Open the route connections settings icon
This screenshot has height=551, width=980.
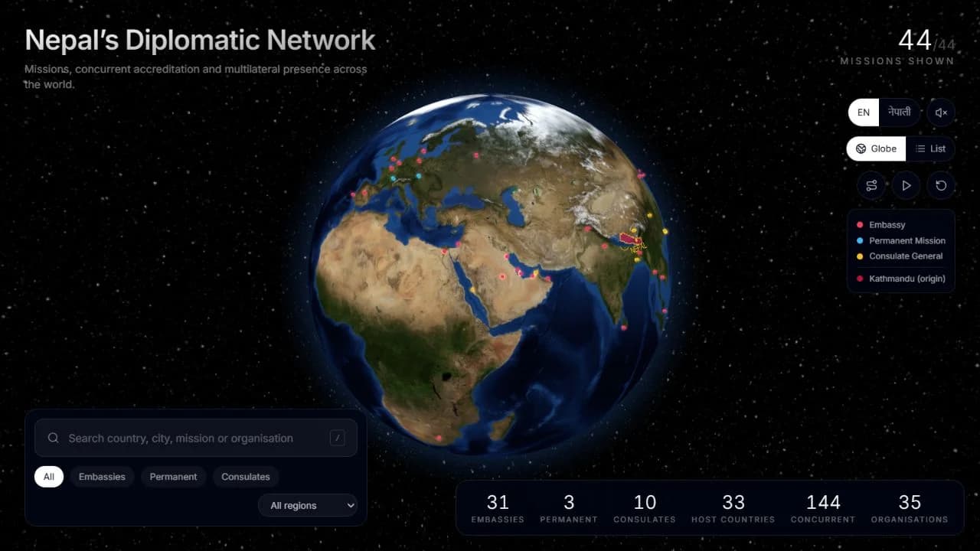[x=871, y=185]
